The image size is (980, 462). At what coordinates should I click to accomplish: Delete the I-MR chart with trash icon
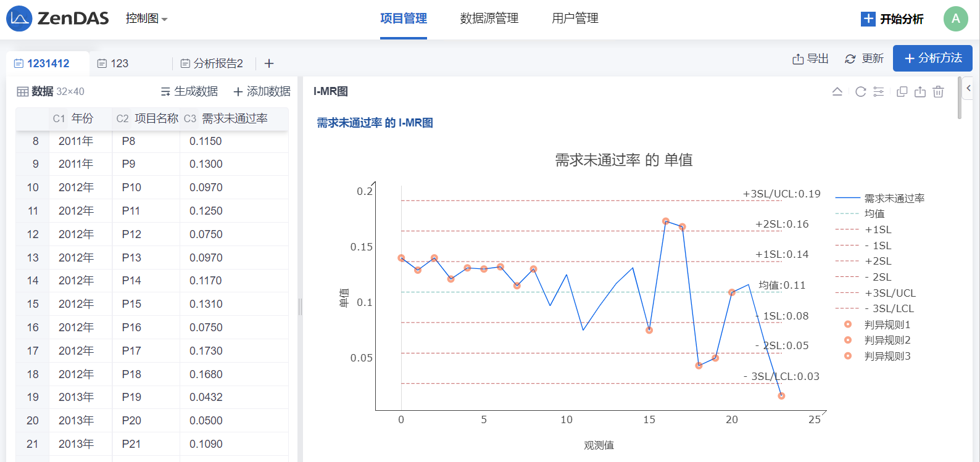938,92
